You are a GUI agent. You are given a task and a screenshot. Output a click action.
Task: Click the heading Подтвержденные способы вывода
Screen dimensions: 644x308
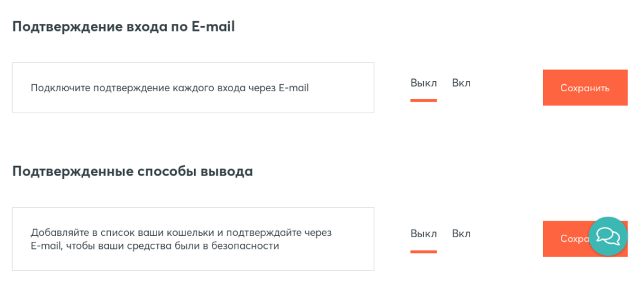click(133, 172)
